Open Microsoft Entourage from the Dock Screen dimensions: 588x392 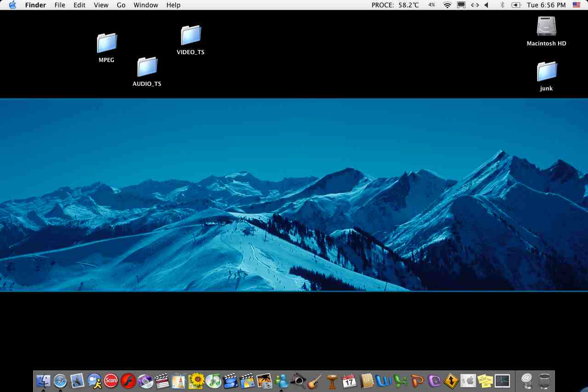(434, 381)
